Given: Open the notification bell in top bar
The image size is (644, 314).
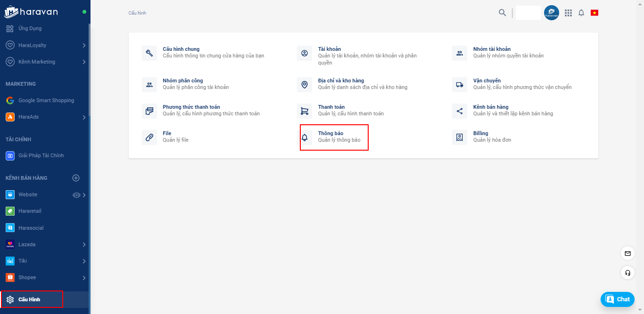Looking at the screenshot, I should coord(581,13).
